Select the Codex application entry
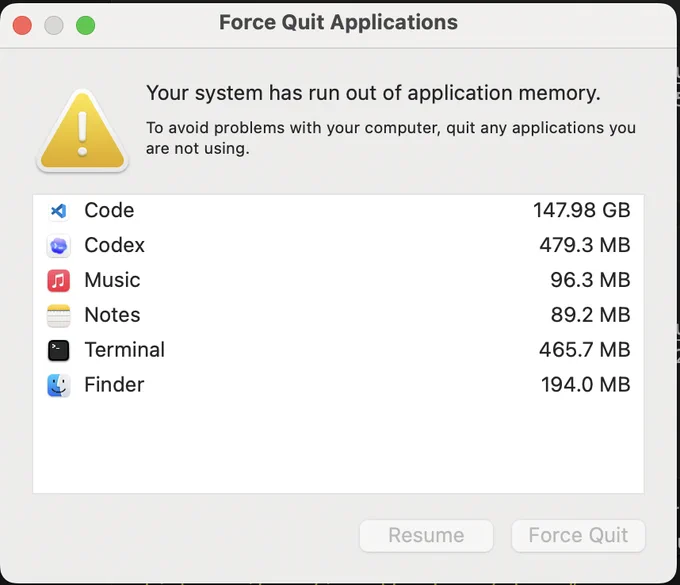680x585 pixels. pos(338,245)
